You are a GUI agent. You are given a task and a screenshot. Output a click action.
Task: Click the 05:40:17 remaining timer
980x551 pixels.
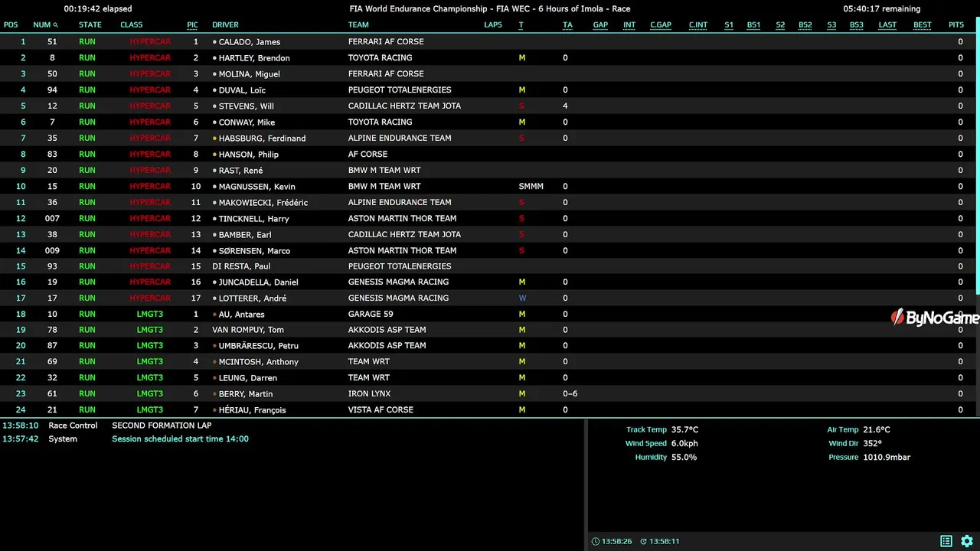pyautogui.click(x=881, y=9)
